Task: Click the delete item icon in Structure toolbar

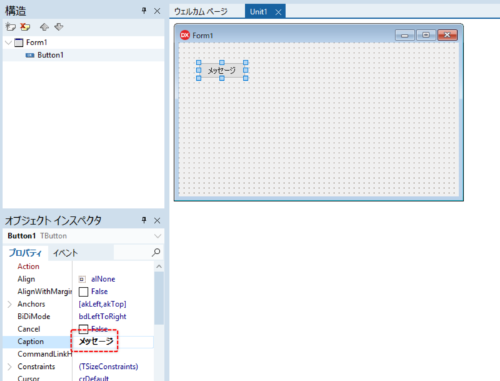Action: pos(25,27)
